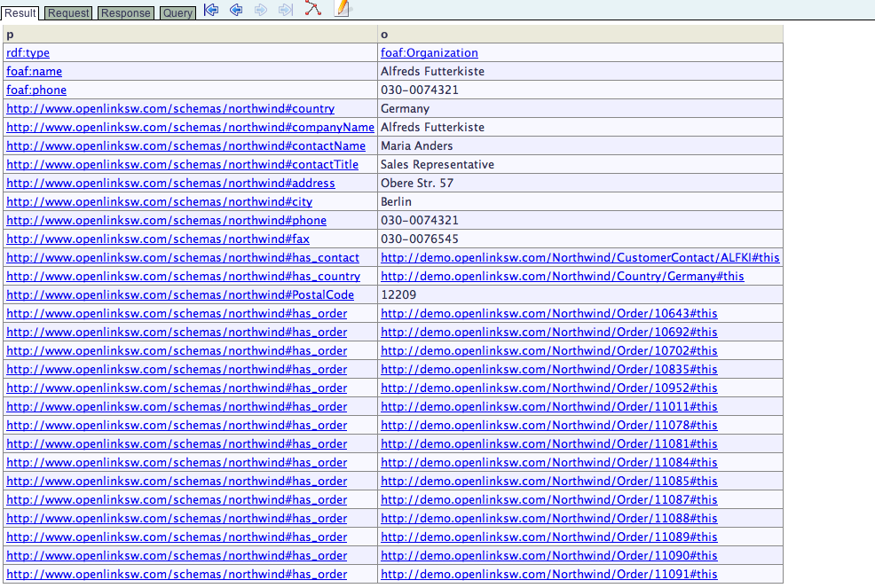Click the red graph nodes icon
The width and height of the screenshot is (875, 588).
(312, 9)
